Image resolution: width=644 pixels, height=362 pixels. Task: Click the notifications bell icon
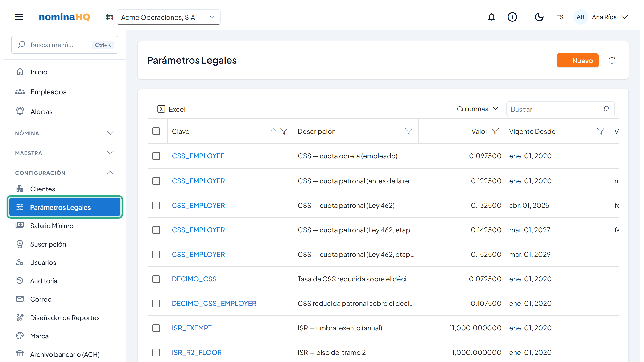[x=491, y=17]
